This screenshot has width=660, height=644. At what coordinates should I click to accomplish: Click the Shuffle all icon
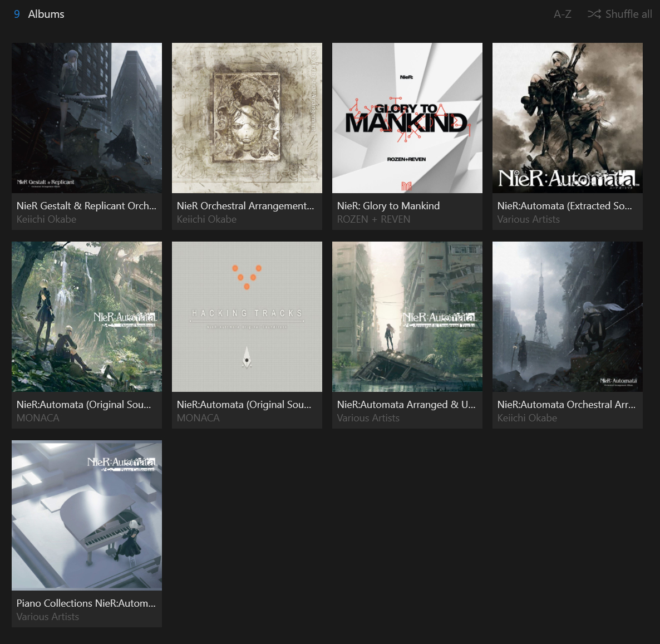click(594, 14)
